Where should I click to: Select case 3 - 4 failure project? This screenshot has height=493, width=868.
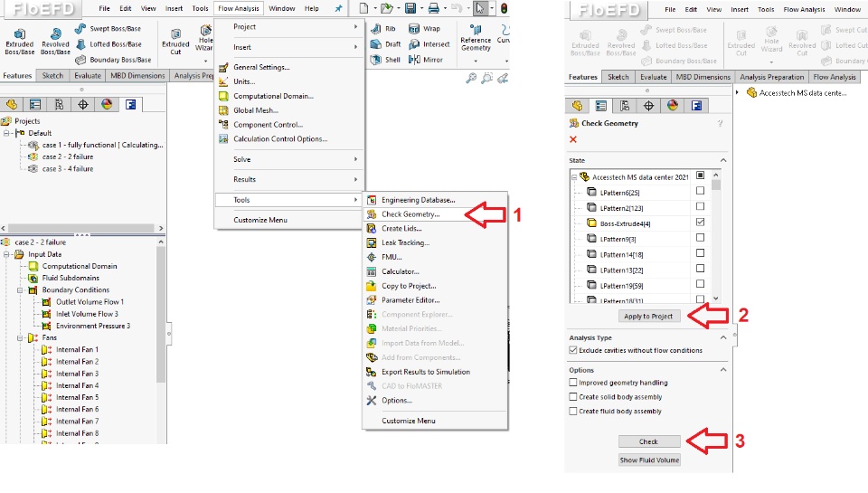(68, 169)
